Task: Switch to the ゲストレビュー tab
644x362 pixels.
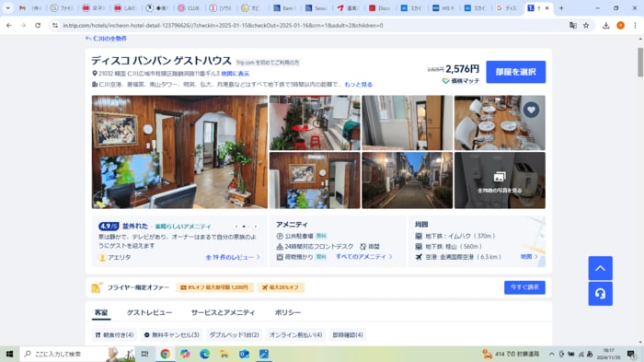Action: click(149, 312)
